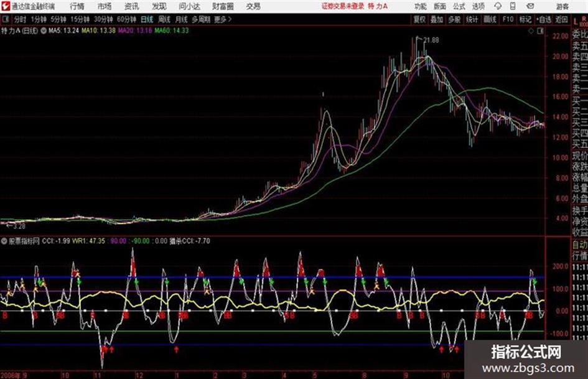Open the 选项 menu
Screen dimensions: 588x379
478,6
